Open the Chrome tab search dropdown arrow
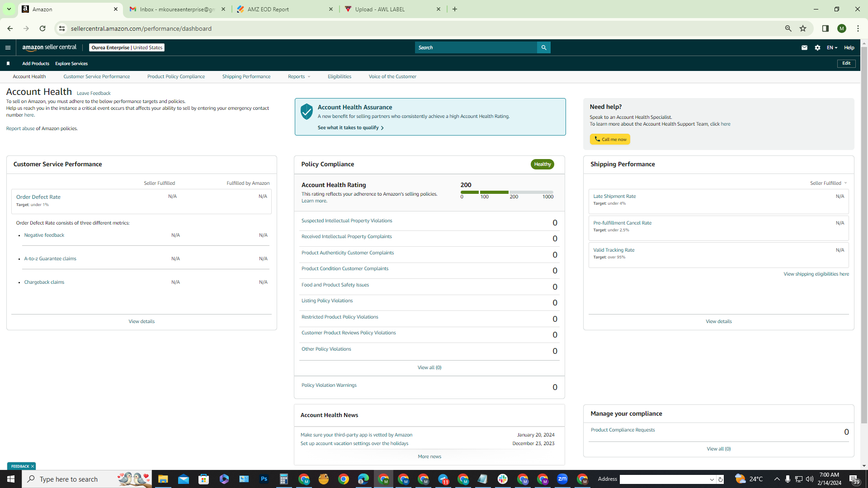Image resolution: width=868 pixels, height=488 pixels. pos(9,9)
